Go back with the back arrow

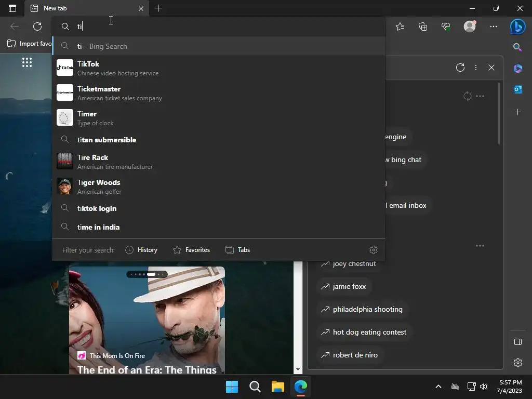tap(14, 26)
